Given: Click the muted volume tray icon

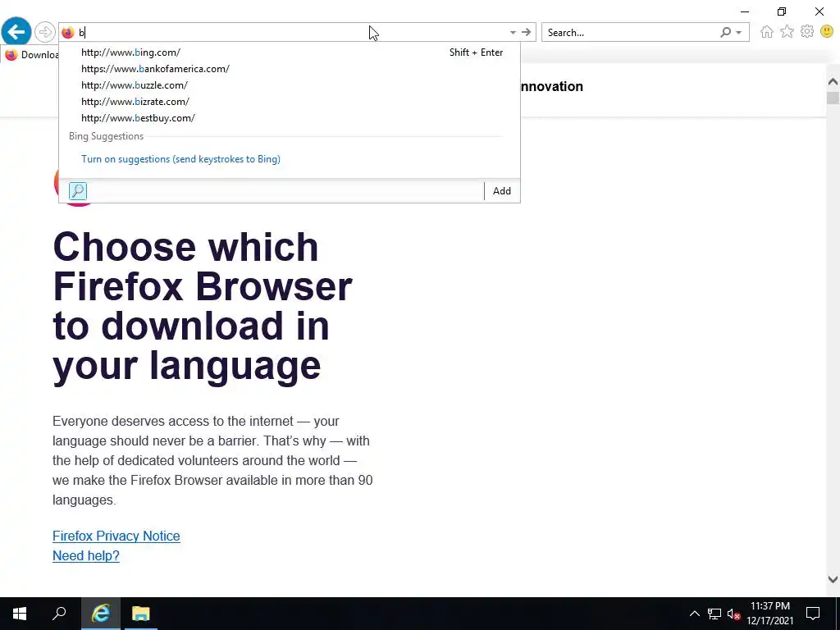Looking at the screenshot, I should point(733,614).
